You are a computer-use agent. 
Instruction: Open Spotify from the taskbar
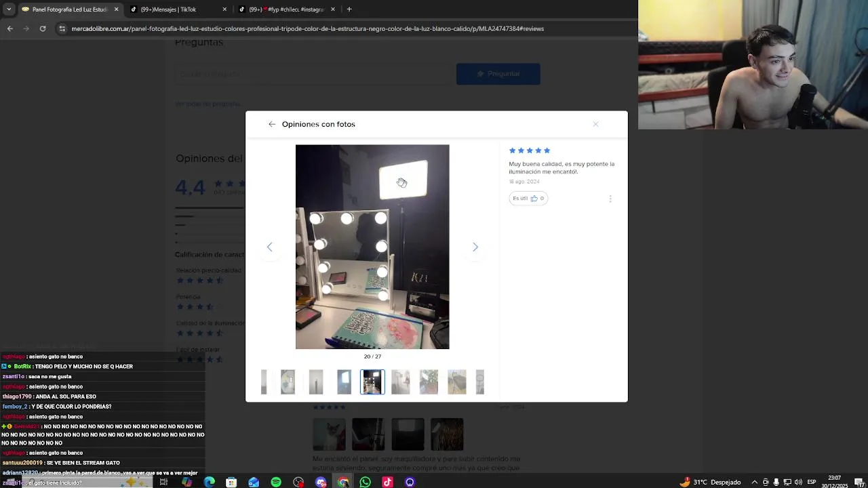(x=276, y=482)
